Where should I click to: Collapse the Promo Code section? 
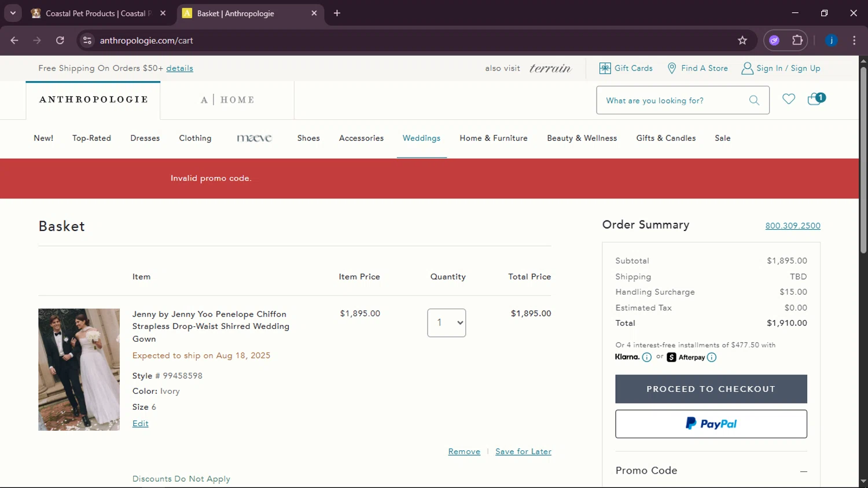[804, 471]
